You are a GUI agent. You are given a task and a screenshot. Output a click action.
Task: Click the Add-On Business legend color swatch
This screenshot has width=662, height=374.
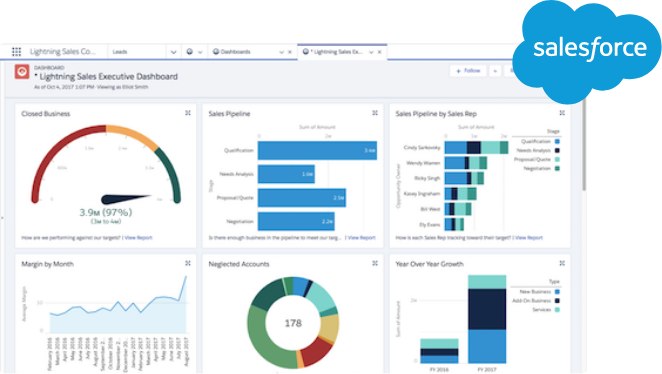tap(557, 301)
